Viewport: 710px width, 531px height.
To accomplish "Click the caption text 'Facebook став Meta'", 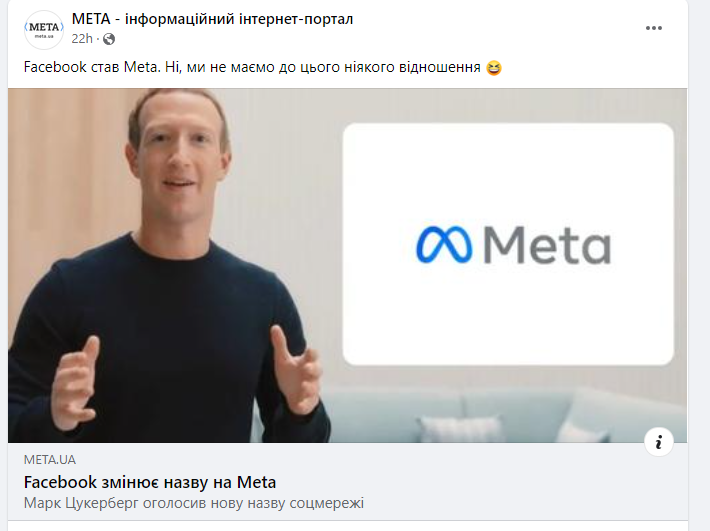I will pyautogui.click(x=92, y=67).
